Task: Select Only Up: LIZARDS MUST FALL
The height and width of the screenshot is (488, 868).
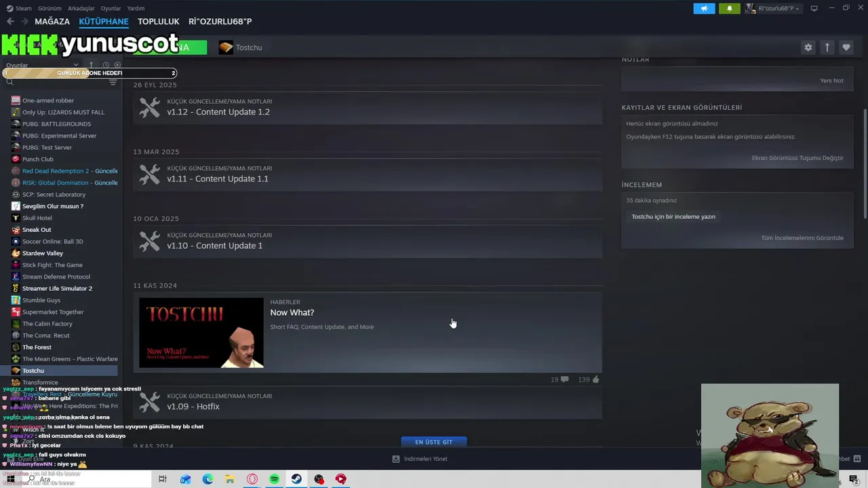Action: pyautogui.click(x=64, y=113)
